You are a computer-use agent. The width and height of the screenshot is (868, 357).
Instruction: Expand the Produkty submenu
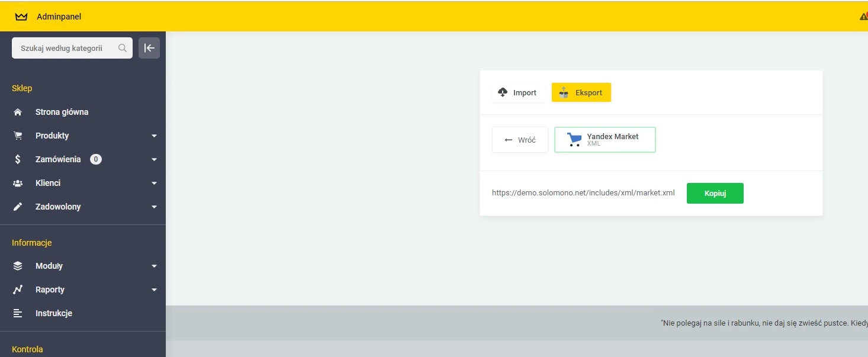[154, 135]
